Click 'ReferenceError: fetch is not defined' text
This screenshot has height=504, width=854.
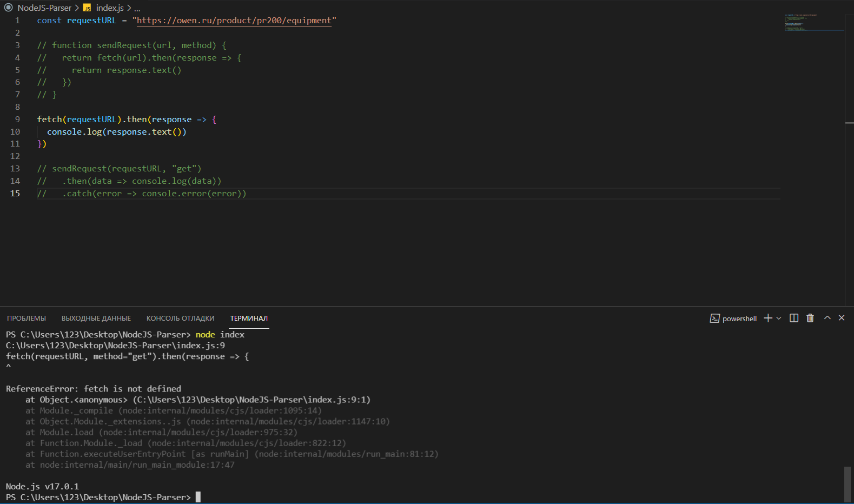click(94, 389)
